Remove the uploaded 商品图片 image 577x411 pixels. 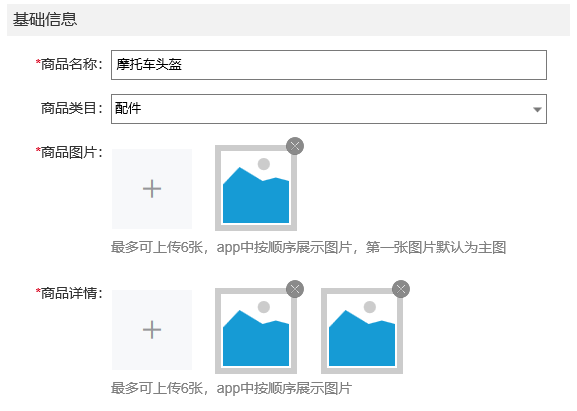click(295, 146)
